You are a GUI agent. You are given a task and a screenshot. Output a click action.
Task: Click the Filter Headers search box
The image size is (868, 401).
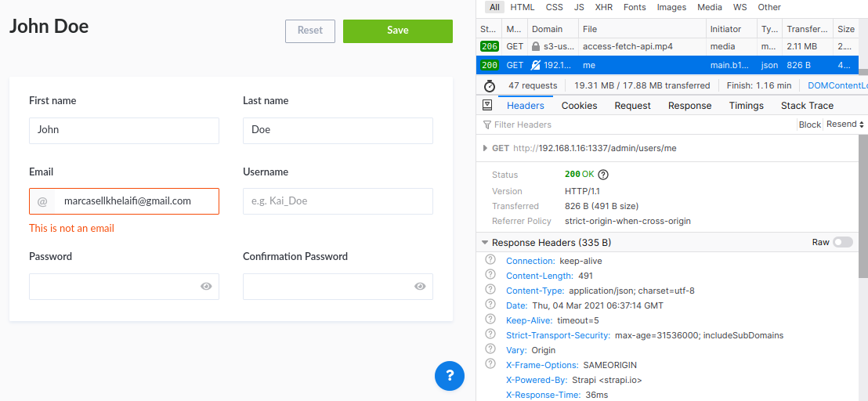pos(637,125)
